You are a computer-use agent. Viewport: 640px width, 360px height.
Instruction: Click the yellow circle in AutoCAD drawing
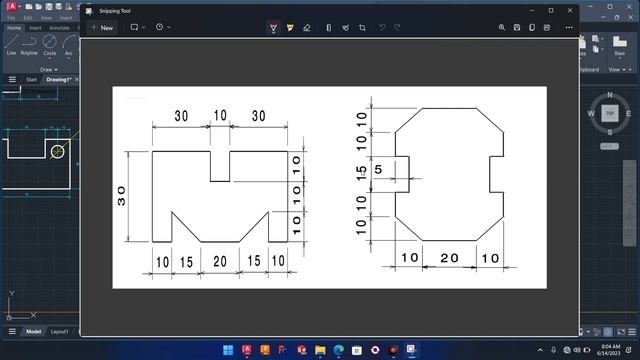[58, 152]
